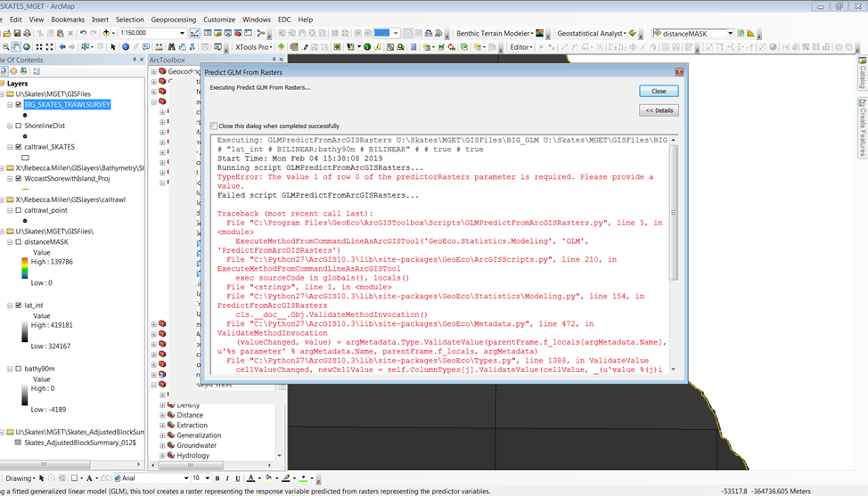Open the Windows menu
Screen dimensions: 868x496
pyautogui.click(x=257, y=20)
